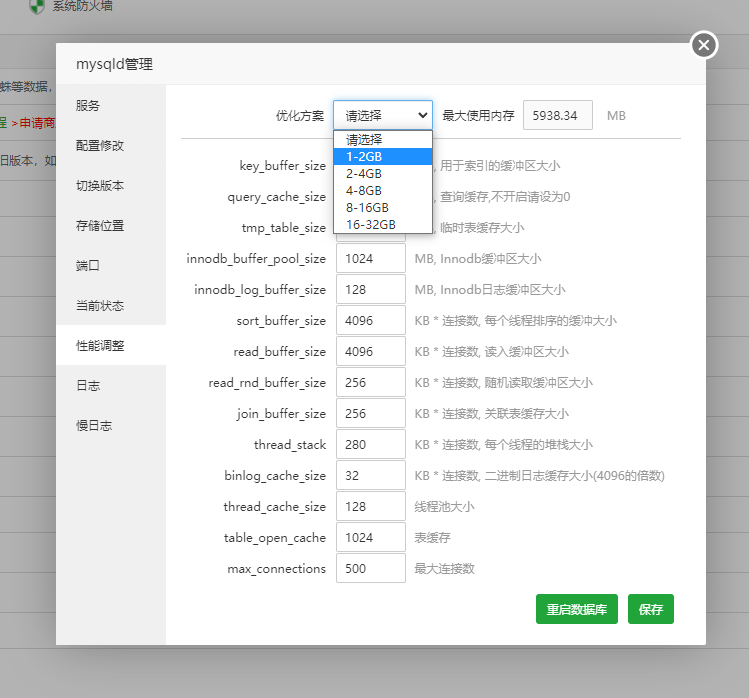The image size is (749, 698).
Task: Open the 端口 tab
Action: tap(111, 266)
